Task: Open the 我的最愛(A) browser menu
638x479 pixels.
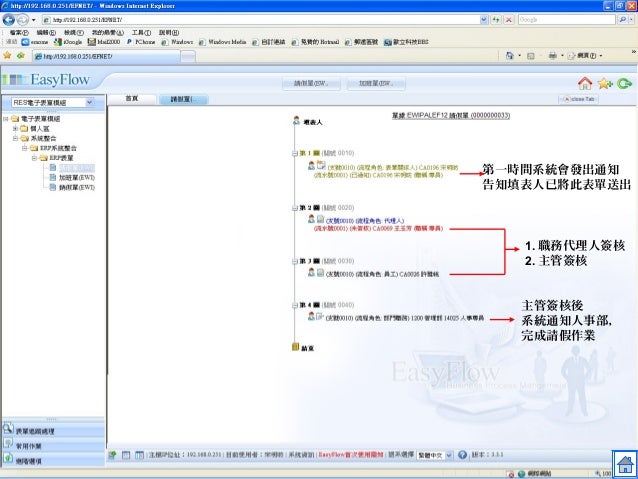Action: tap(107, 33)
